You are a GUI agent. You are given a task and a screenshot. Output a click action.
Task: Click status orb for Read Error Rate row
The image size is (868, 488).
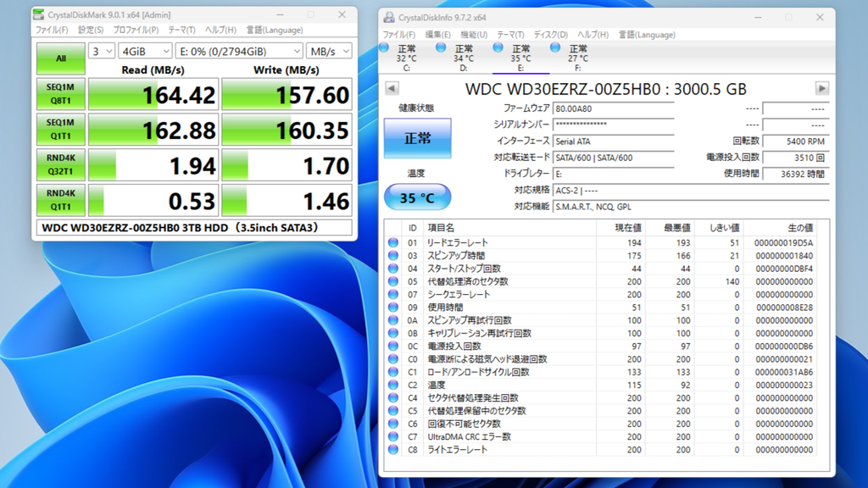tap(393, 243)
